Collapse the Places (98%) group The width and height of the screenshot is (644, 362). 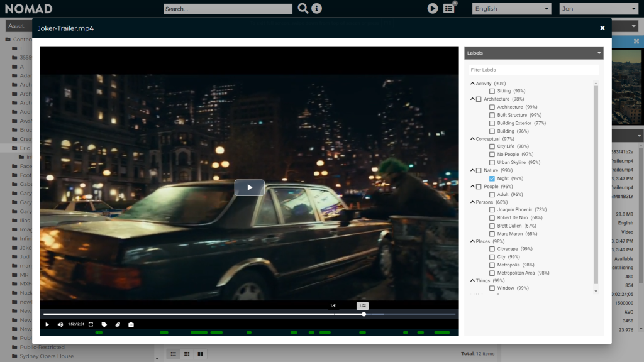[x=472, y=241]
